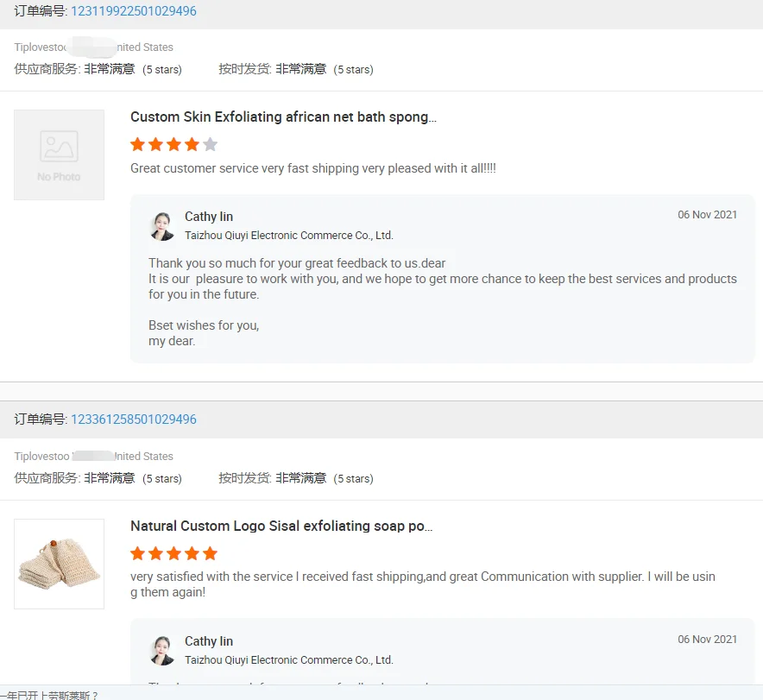This screenshot has height=700, width=763.
Task: Click Cathy lin's avatar in the sisal soap reply
Action: coord(162,651)
